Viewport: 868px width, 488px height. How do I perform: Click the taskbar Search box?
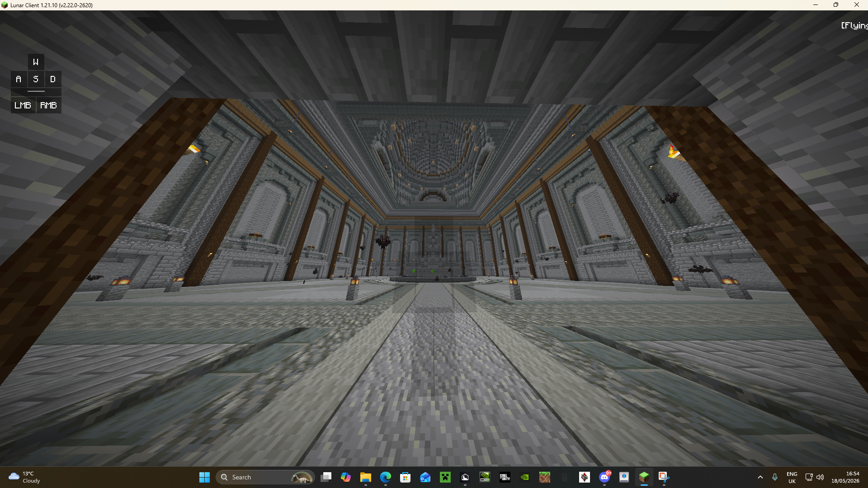click(x=265, y=477)
